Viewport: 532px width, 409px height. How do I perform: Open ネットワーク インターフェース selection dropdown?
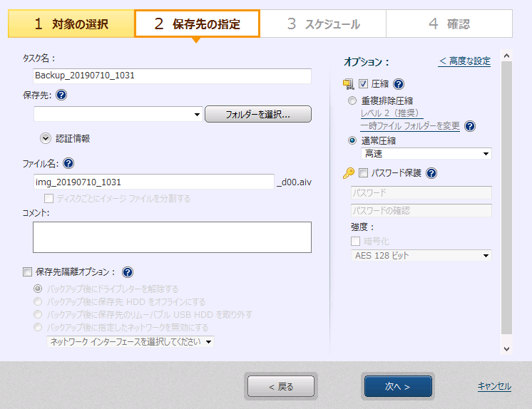coord(131,341)
